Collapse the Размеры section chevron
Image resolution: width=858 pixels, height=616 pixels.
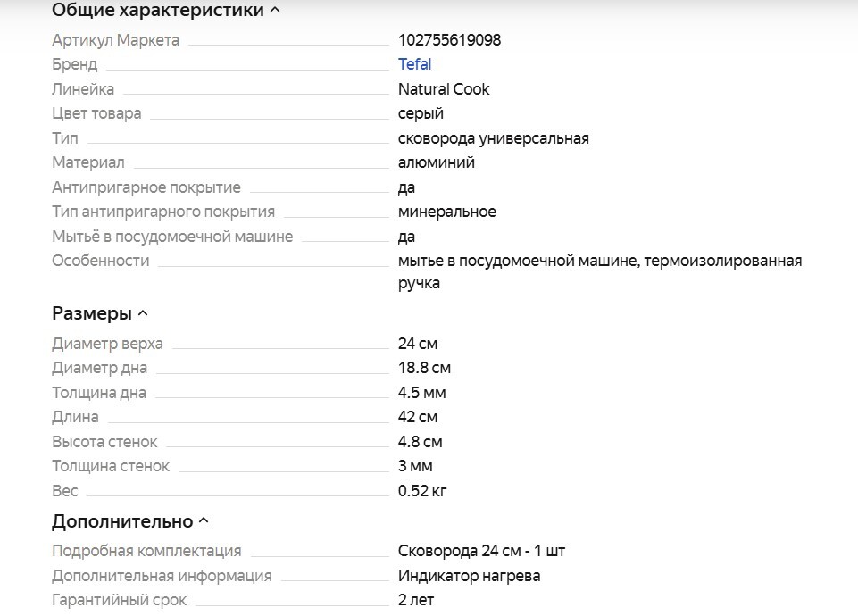(x=143, y=313)
